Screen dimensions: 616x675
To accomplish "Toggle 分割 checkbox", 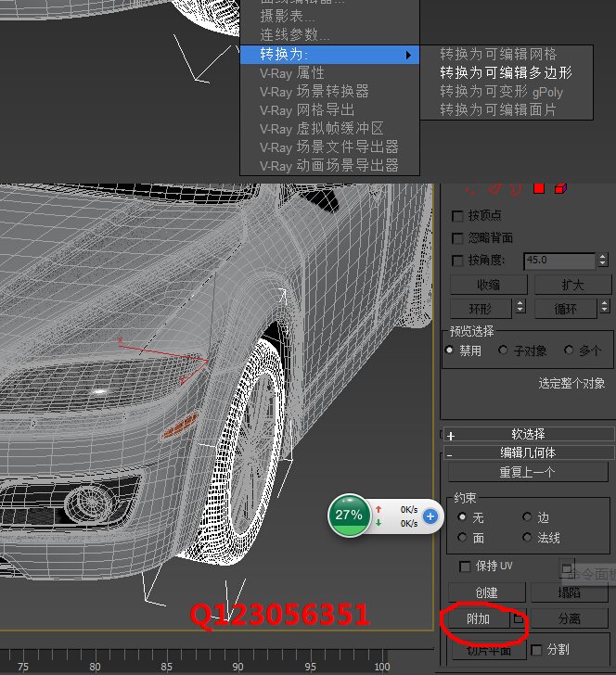I will 536,650.
